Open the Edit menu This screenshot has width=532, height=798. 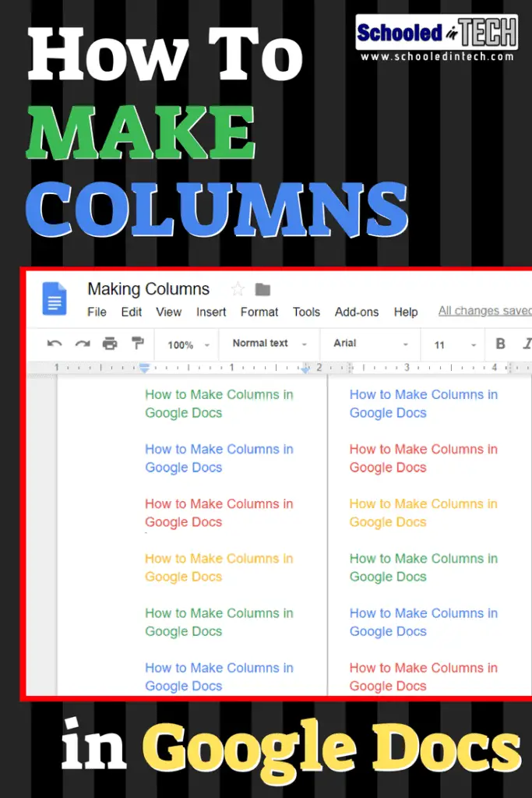click(131, 312)
